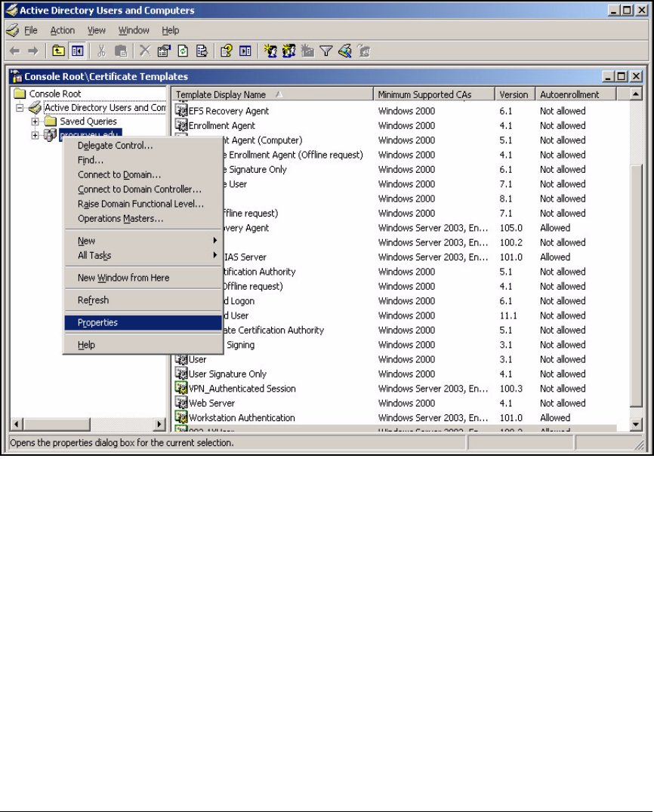Collapse Active Directory Users and Computers node

pyautogui.click(x=20, y=108)
